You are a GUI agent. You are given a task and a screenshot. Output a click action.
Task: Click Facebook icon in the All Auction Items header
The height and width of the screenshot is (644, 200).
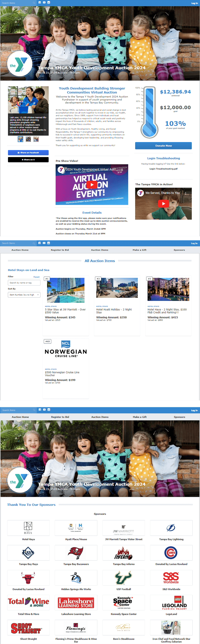(x=39, y=243)
